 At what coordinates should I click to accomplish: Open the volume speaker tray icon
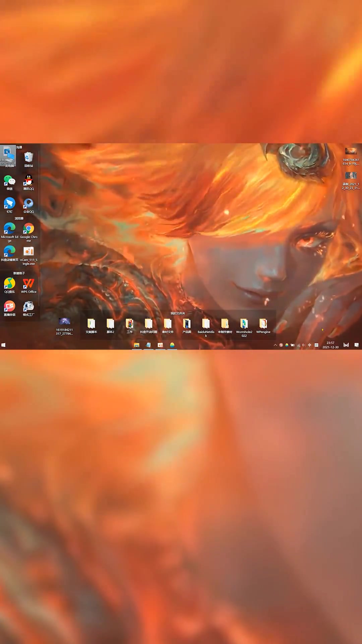point(304,345)
